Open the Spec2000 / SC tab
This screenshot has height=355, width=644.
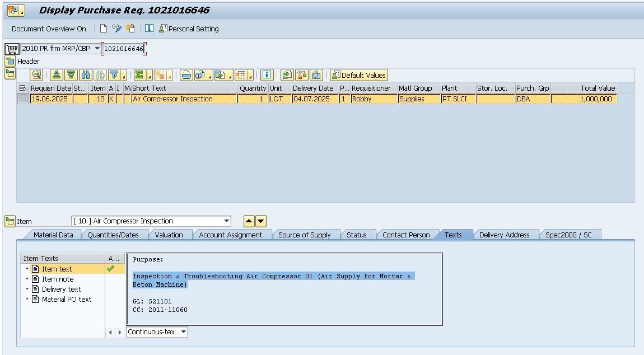pos(568,235)
